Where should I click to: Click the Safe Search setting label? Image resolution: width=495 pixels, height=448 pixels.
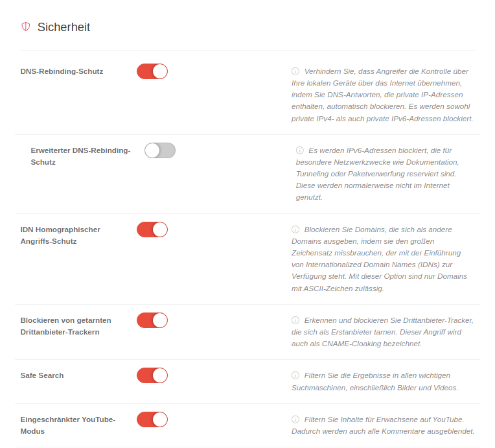[42, 375]
